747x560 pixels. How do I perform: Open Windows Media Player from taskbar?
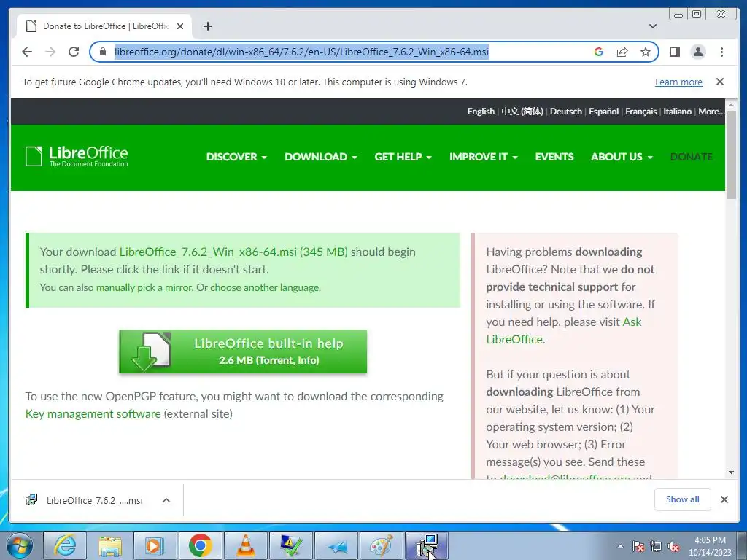coord(155,545)
